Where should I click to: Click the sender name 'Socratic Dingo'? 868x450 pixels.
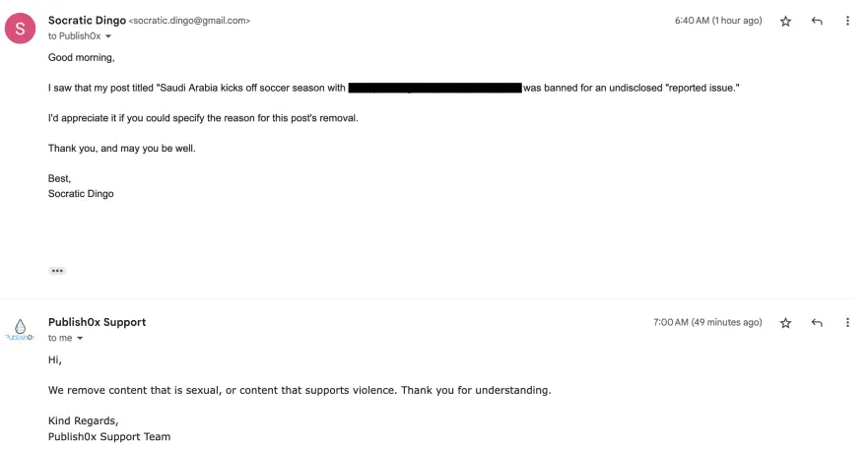(87, 21)
